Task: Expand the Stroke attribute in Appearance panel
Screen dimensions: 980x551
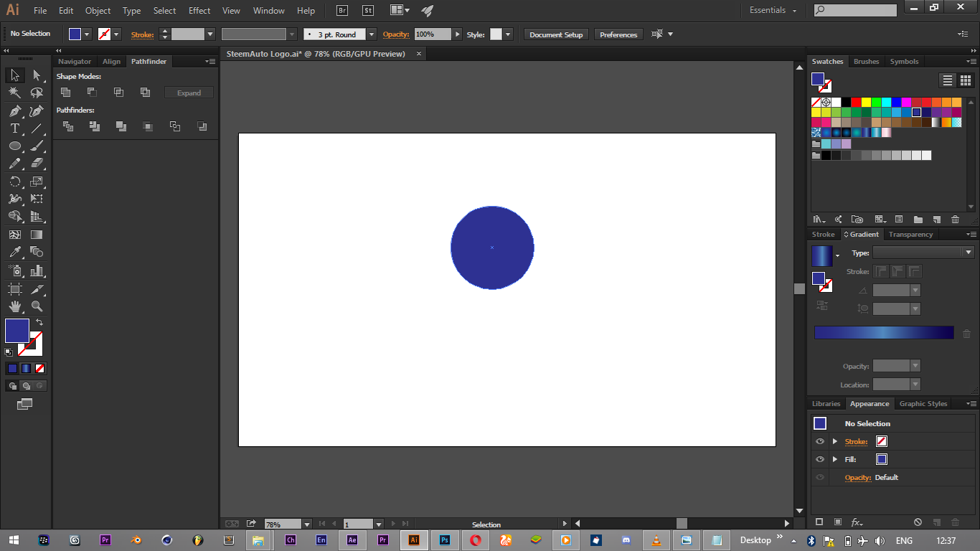Action: tap(834, 441)
